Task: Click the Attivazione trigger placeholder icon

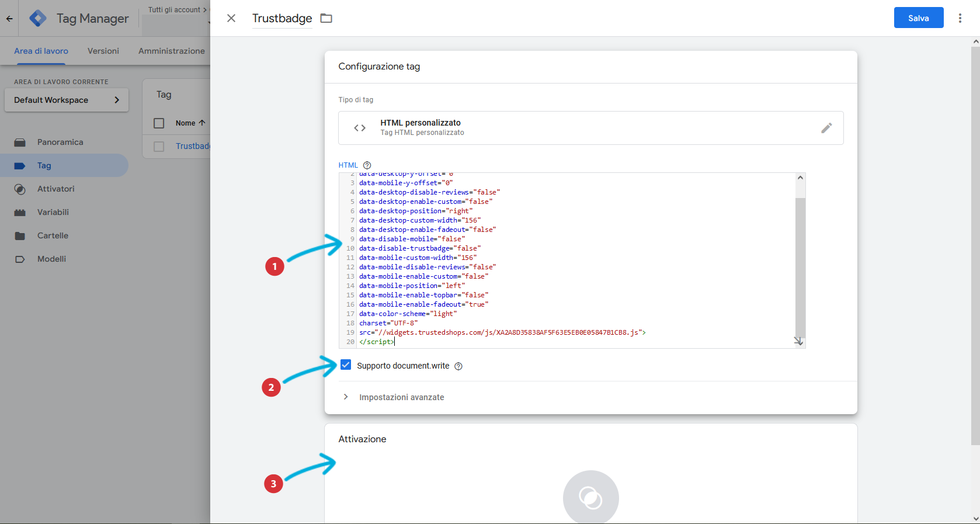Action: pos(590,498)
